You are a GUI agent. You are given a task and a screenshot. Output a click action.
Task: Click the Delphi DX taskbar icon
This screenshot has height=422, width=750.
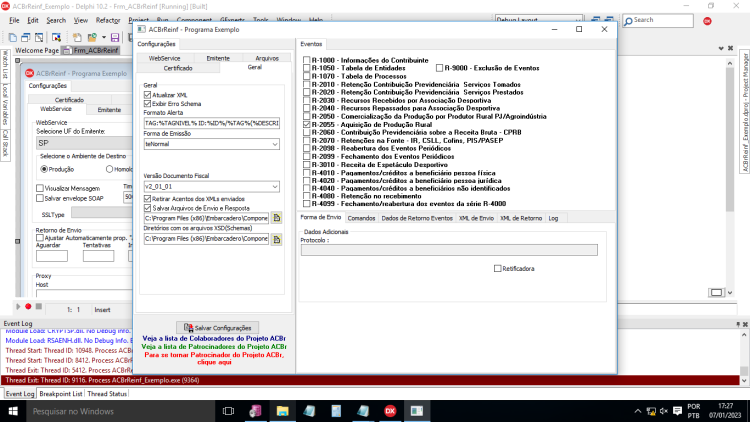[390, 411]
